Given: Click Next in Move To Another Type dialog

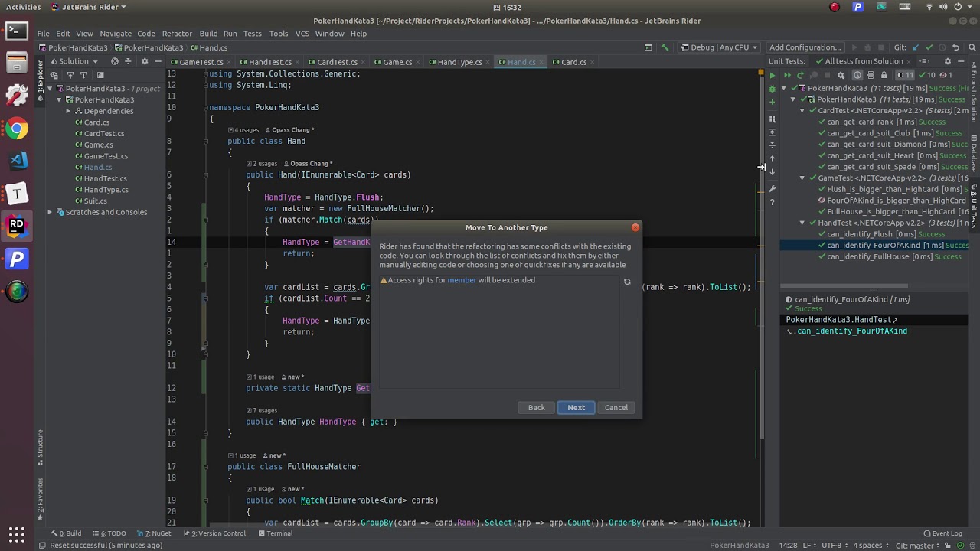Looking at the screenshot, I should pyautogui.click(x=576, y=407).
